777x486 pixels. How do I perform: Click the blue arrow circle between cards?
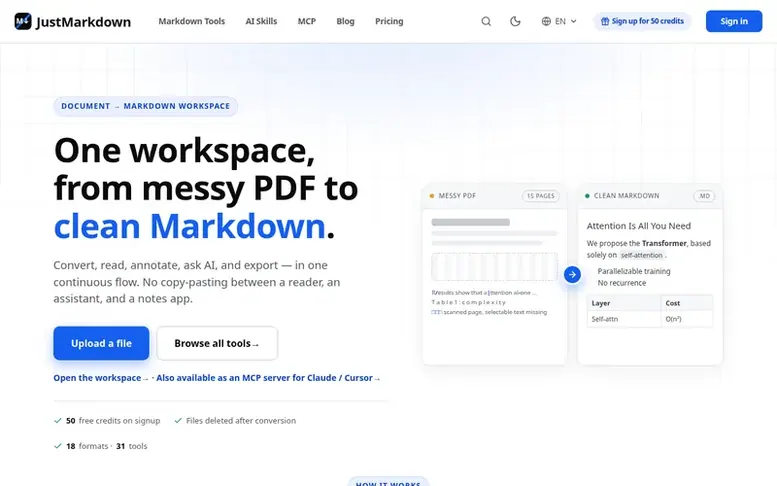[572, 274]
